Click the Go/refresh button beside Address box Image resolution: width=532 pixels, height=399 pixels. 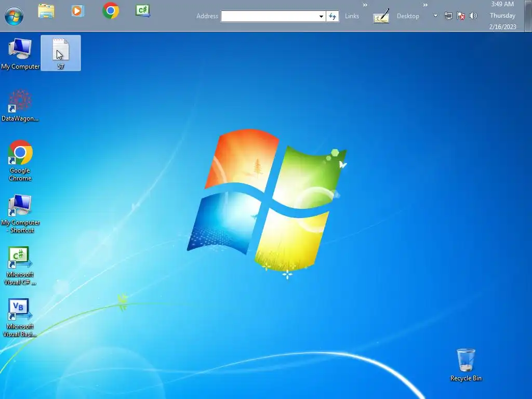332,16
